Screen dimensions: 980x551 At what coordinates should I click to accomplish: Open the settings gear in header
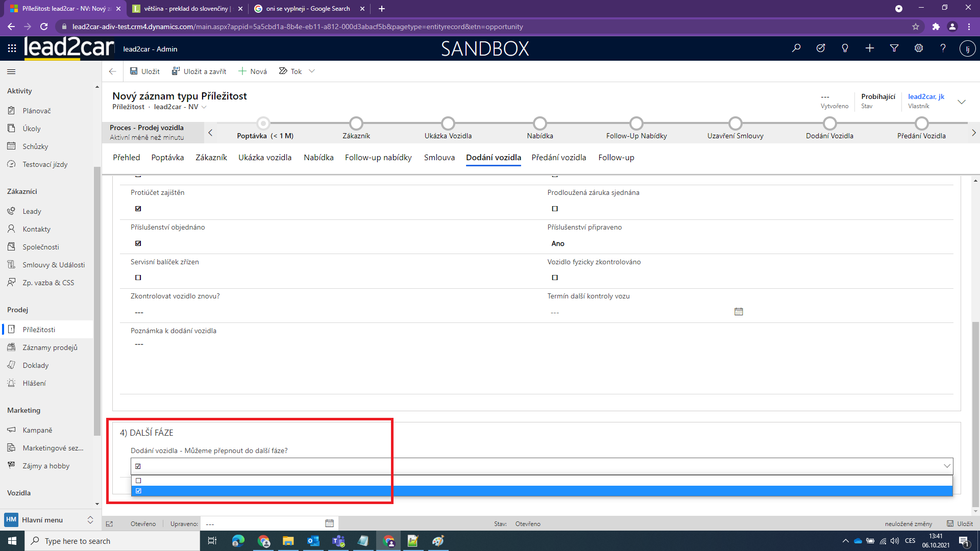click(919, 48)
